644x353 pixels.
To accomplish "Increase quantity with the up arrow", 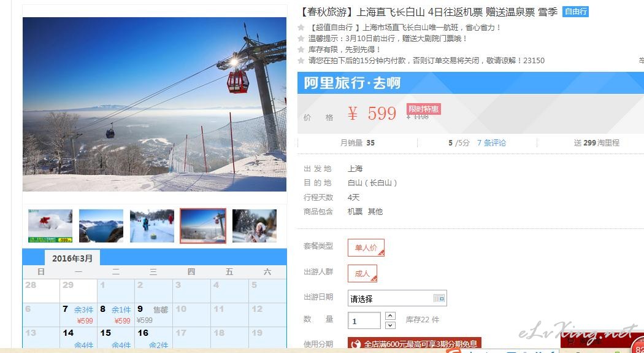I will (x=391, y=316).
